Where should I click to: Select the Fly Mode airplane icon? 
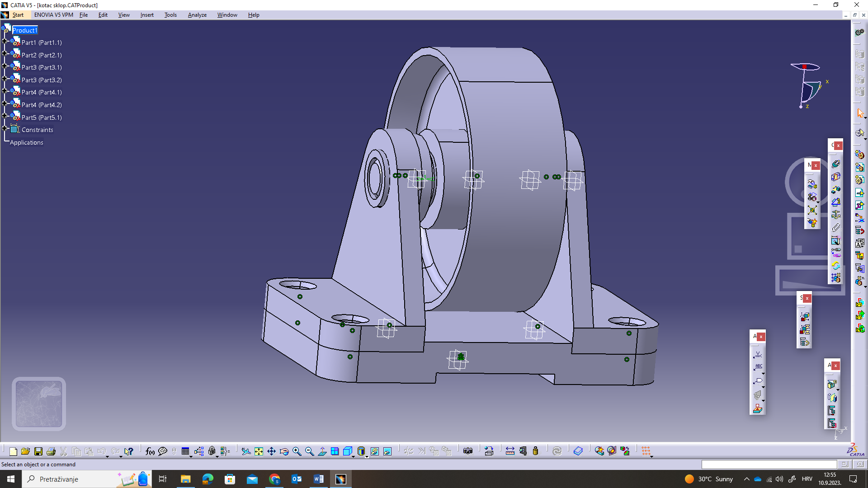245,451
